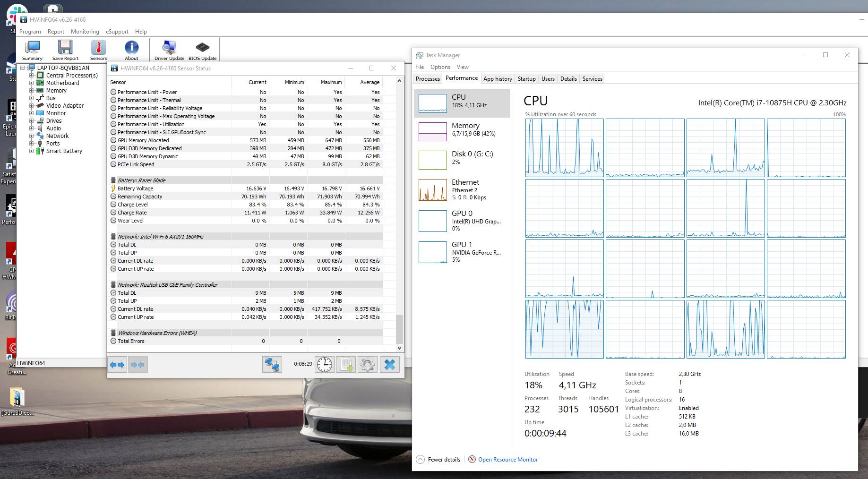Open Task Manager File menu
The image size is (868, 479).
tap(420, 67)
